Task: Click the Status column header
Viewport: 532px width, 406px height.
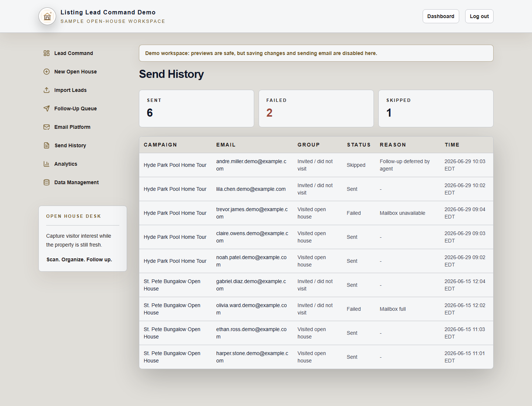Action: [358, 145]
